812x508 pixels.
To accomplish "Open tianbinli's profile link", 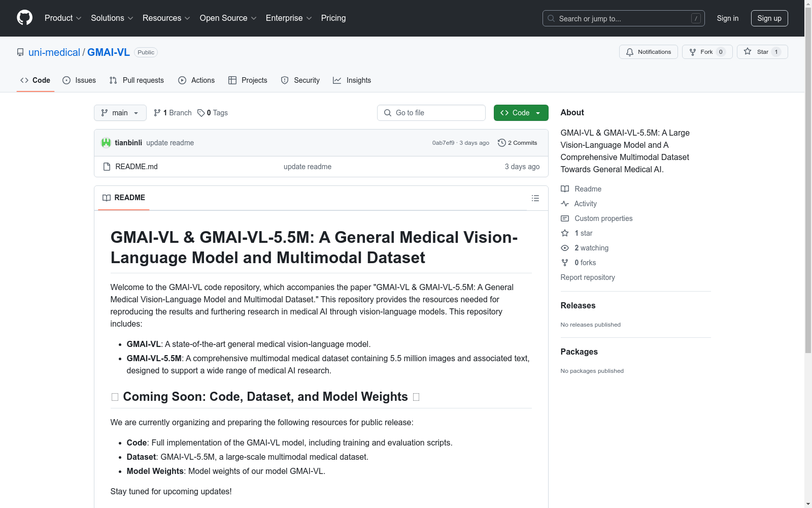I will 128,143.
